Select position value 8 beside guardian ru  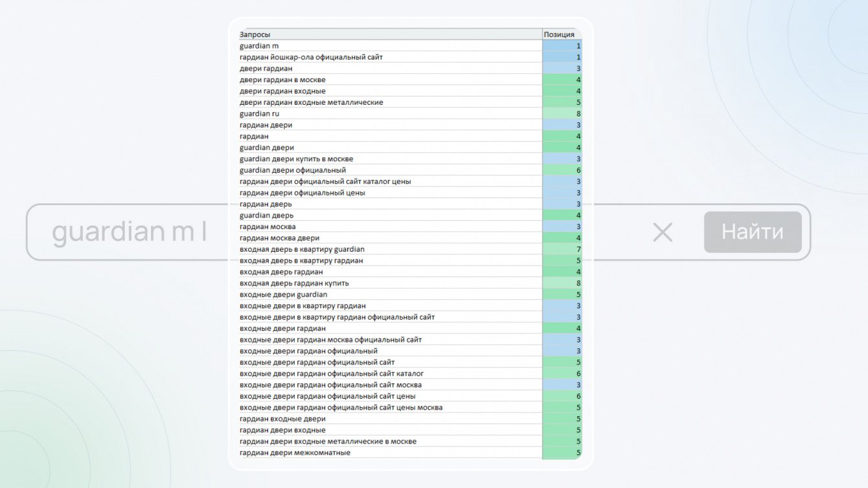tap(562, 114)
